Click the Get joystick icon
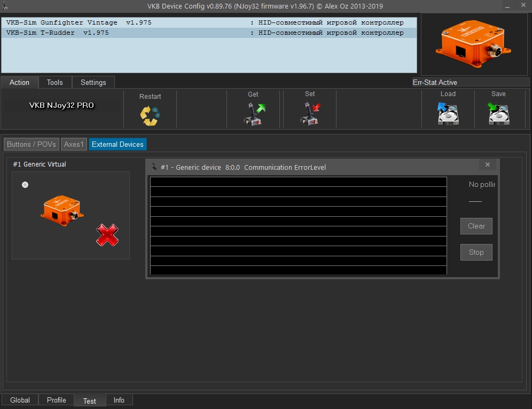The width and height of the screenshot is (532, 409). [x=254, y=114]
